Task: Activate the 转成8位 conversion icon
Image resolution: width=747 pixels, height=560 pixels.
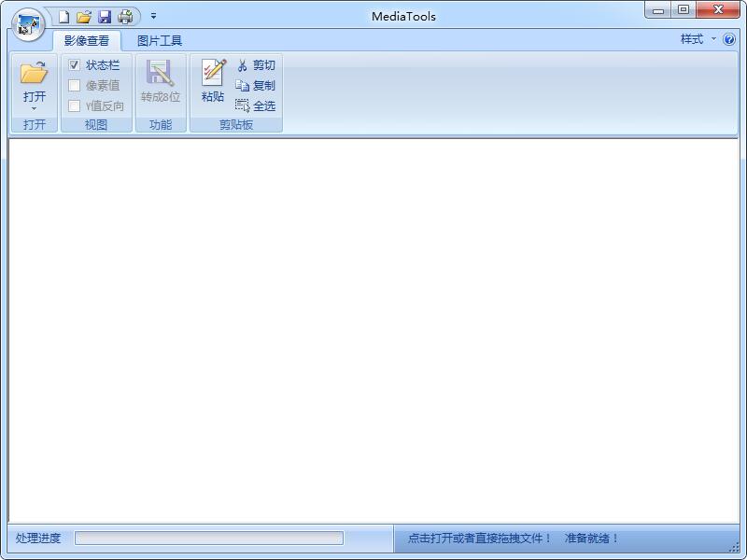Action: (x=160, y=79)
